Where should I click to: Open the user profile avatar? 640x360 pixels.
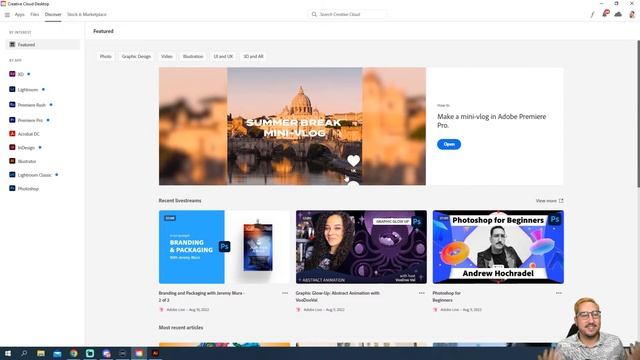(632, 14)
